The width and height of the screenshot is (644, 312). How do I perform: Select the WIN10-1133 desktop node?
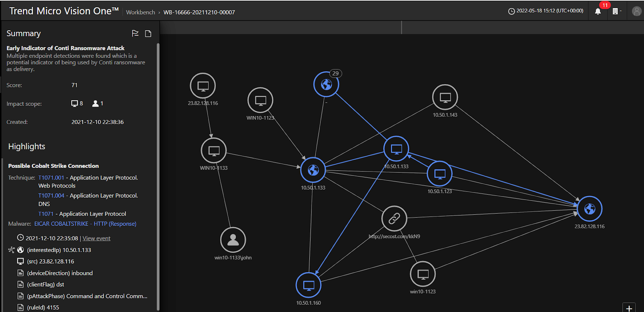coord(214,151)
